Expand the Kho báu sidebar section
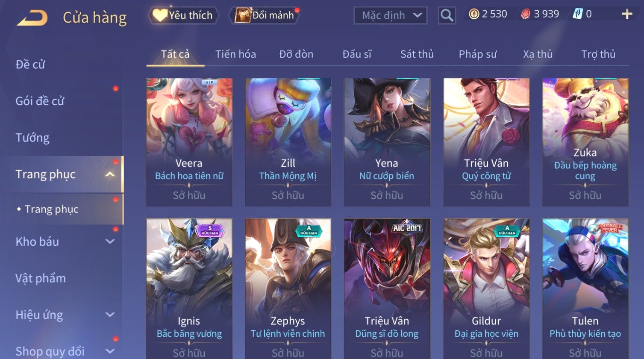 pos(110,241)
